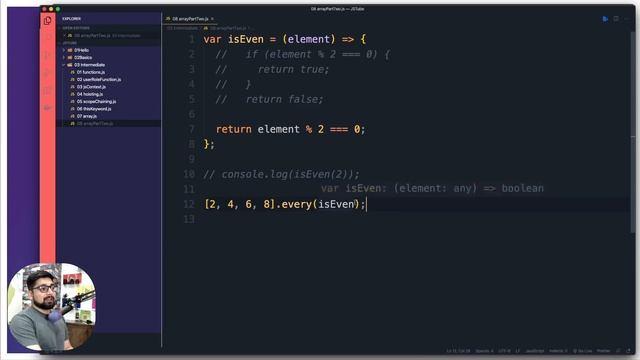
Task: Click the Prettier status bar item
Action: point(603,351)
